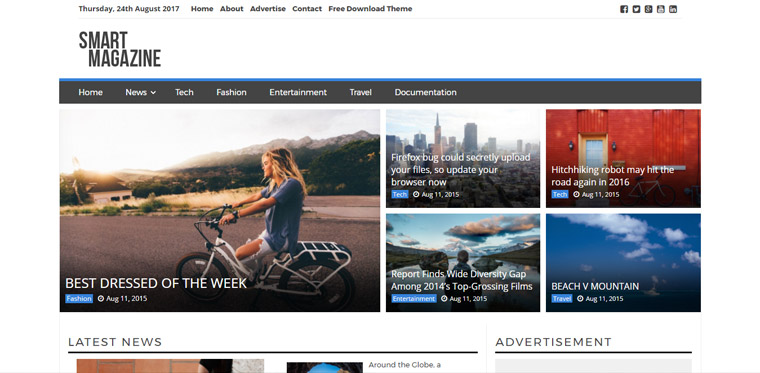Click the Free Download Theme link
This screenshot has height=373, width=760.
(x=370, y=9)
